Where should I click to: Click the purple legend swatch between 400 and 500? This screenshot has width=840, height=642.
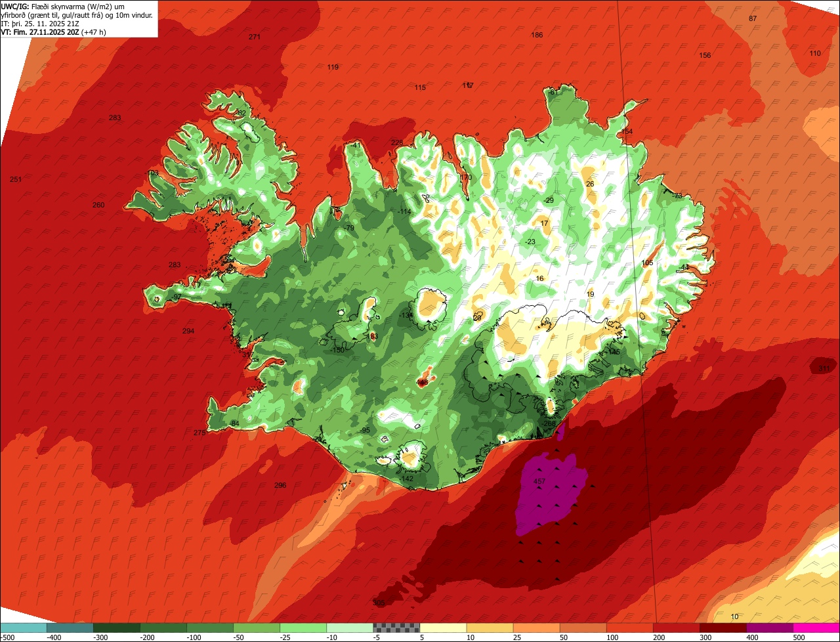tap(770, 627)
